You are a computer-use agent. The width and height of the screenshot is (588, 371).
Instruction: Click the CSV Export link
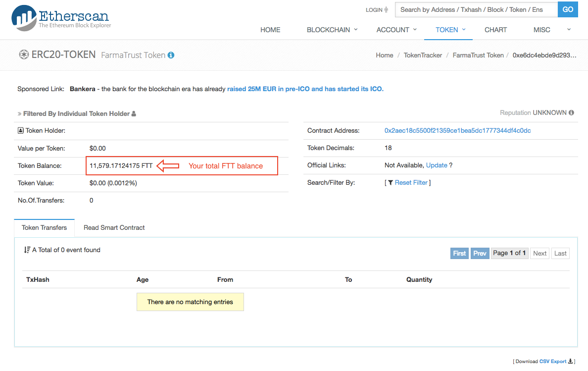pos(553,361)
